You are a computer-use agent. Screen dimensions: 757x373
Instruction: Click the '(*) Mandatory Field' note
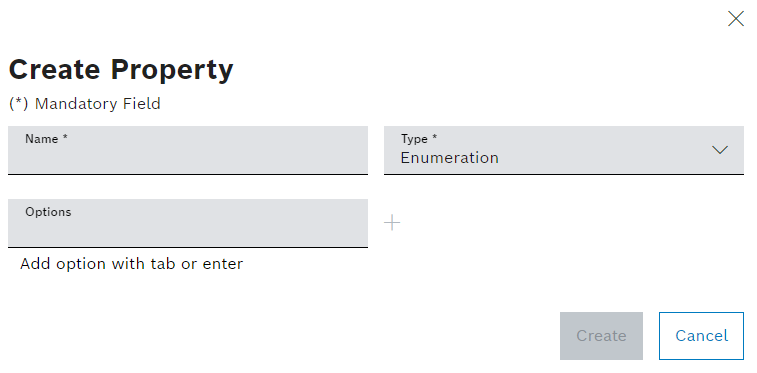[x=85, y=104]
